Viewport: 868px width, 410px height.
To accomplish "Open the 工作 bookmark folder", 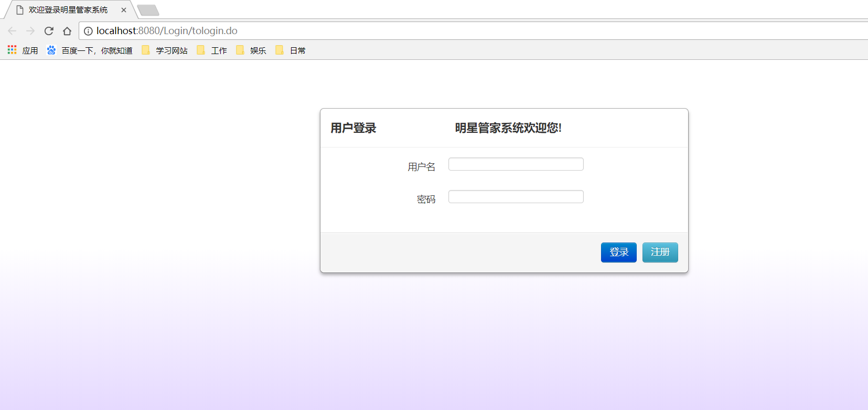I will click(212, 50).
